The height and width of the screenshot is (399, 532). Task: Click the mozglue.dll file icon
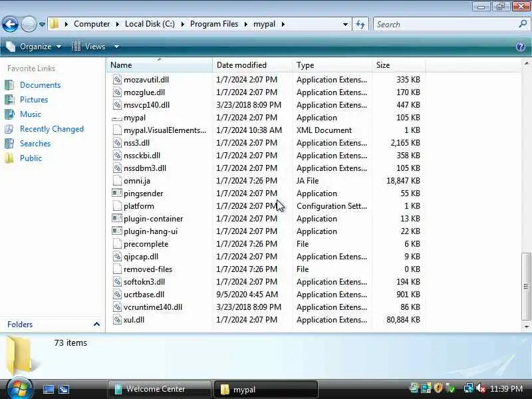tap(117, 92)
